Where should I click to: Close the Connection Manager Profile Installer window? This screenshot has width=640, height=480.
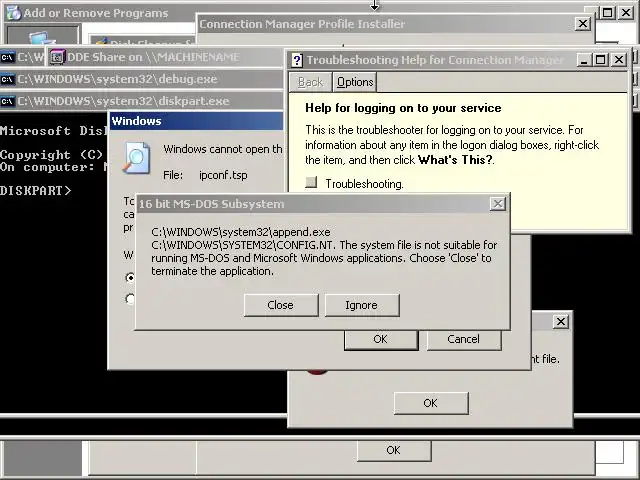(583, 24)
